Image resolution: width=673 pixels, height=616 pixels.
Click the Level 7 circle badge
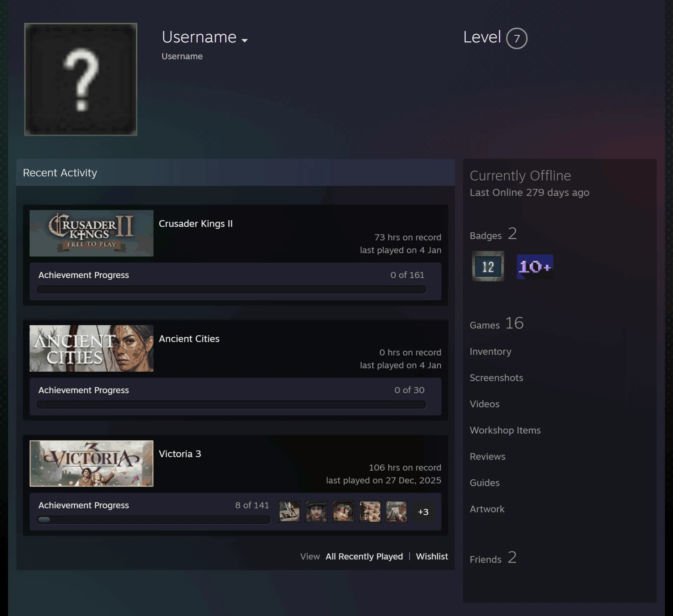(x=517, y=38)
